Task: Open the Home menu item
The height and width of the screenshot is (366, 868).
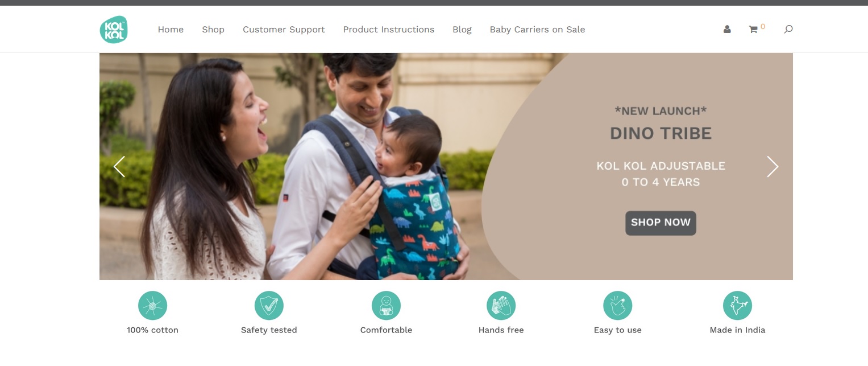Action: tap(171, 30)
